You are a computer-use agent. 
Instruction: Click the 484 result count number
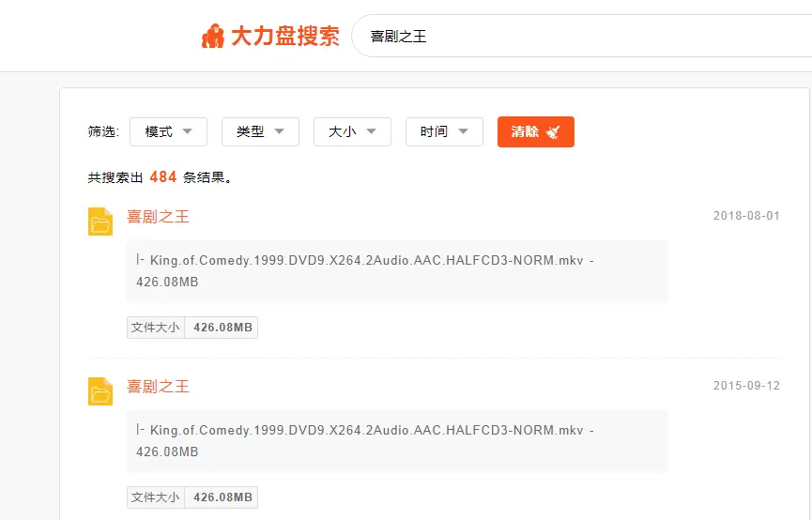click(x=163, y=177)
